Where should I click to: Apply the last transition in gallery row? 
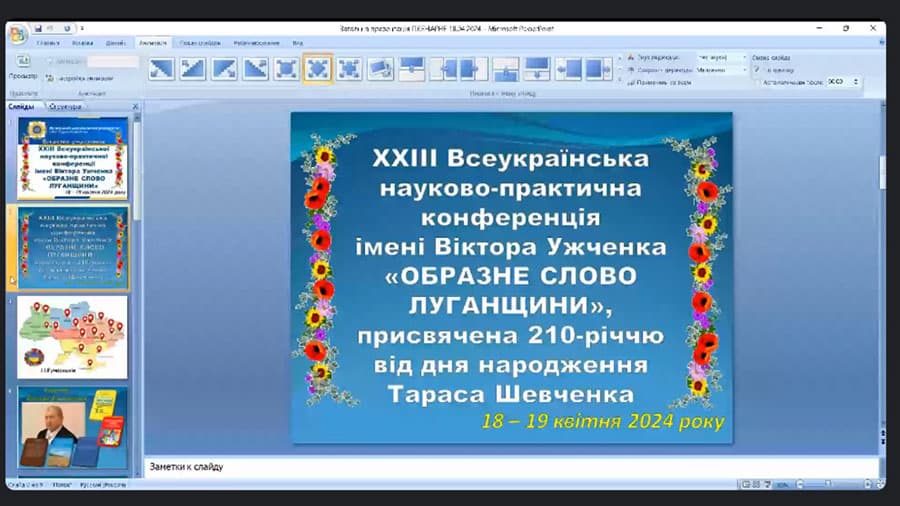599,69
